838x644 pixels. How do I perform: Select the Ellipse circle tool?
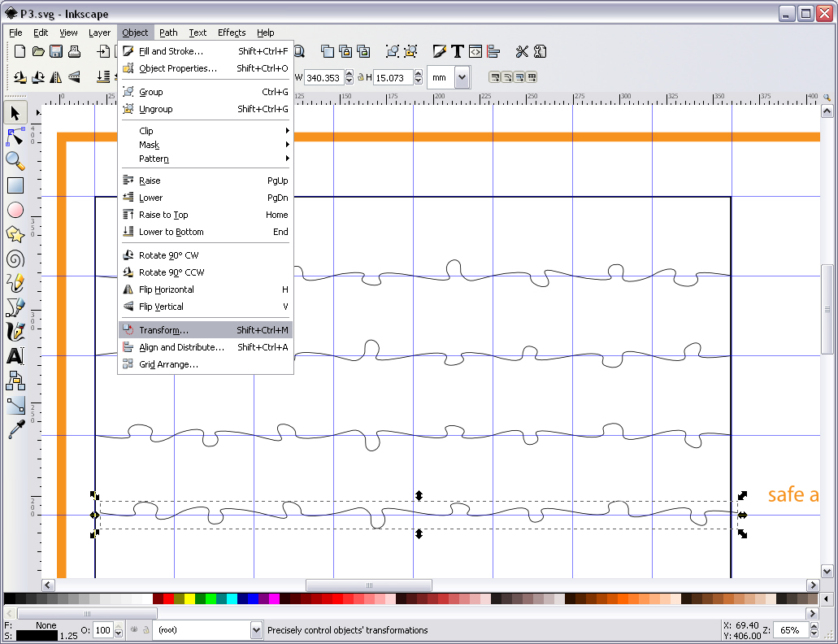point(15,210)
